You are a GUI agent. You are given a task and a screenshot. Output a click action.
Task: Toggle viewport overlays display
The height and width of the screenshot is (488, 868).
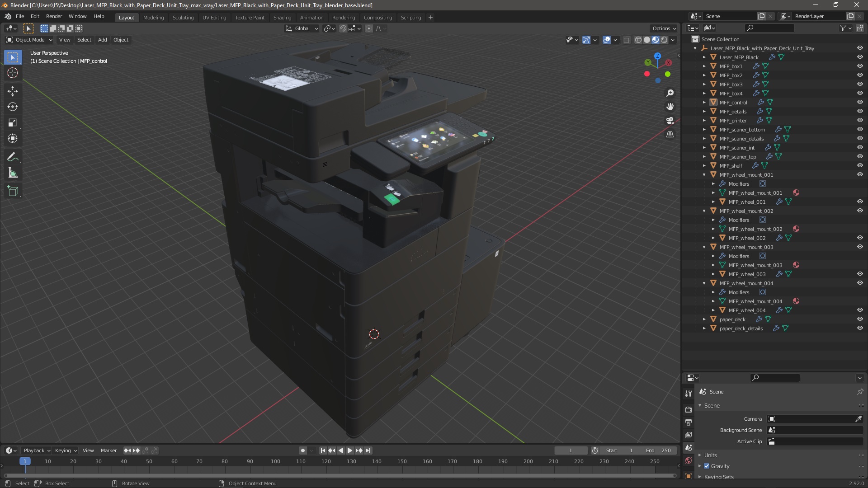pos(607,40)
